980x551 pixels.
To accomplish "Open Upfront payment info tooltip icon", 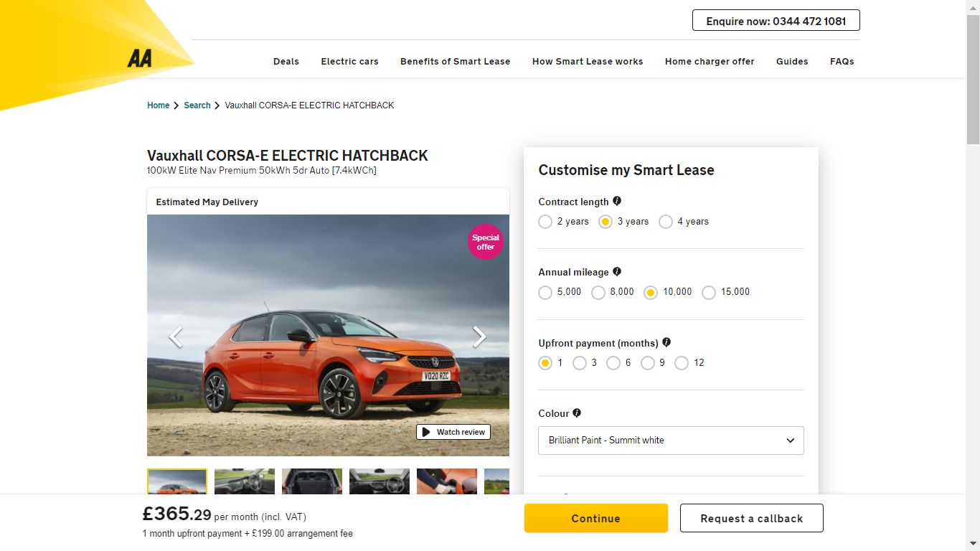I will 666,342.
